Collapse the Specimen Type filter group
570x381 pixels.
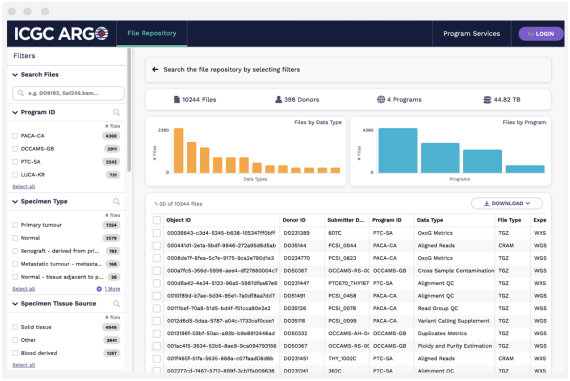tap(15, 202)
